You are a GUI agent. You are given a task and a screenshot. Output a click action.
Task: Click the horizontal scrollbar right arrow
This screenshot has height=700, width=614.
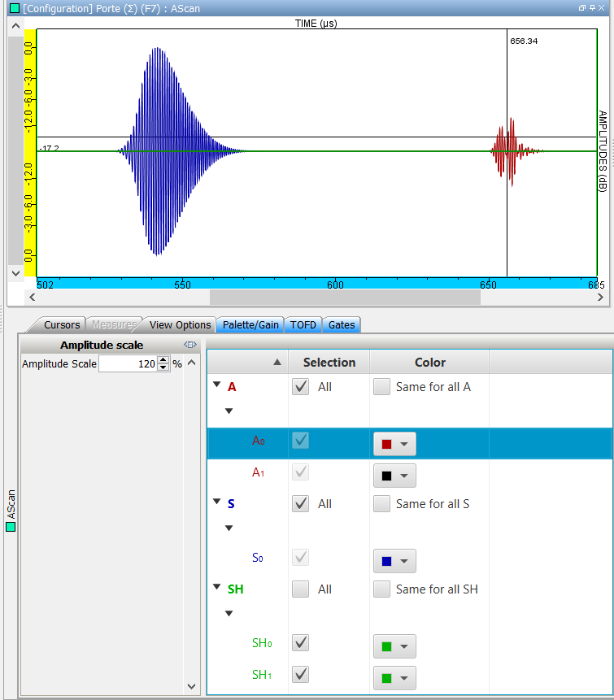pos(600,297)
